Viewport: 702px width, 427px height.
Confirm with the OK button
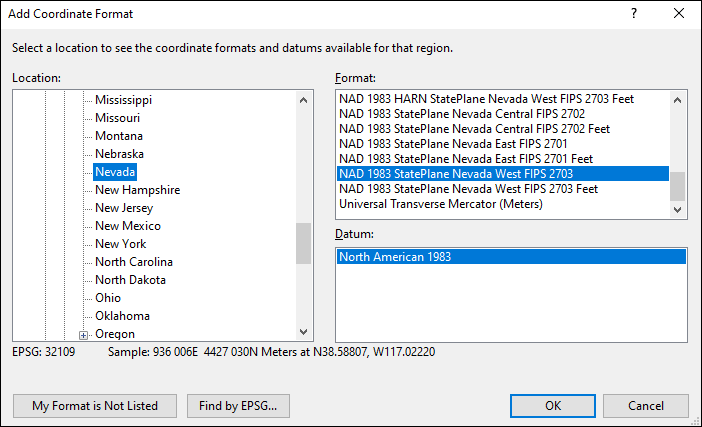point(553,406)
